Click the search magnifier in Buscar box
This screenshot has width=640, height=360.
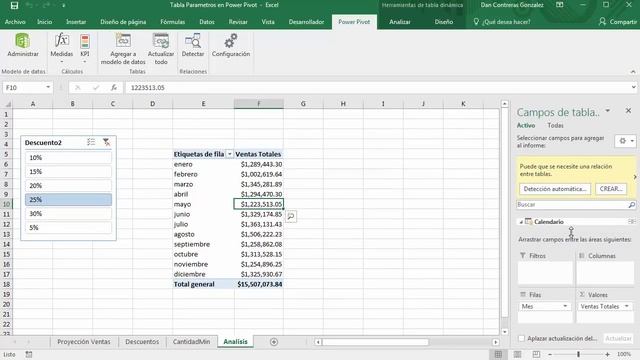coord(631,205)
